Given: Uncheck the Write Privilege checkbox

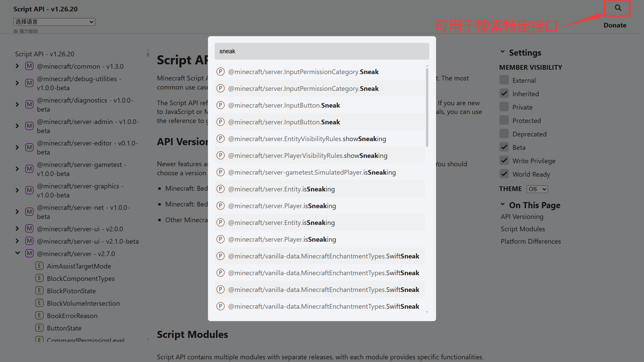Looking at the screenshot, I should coord(504,161).
